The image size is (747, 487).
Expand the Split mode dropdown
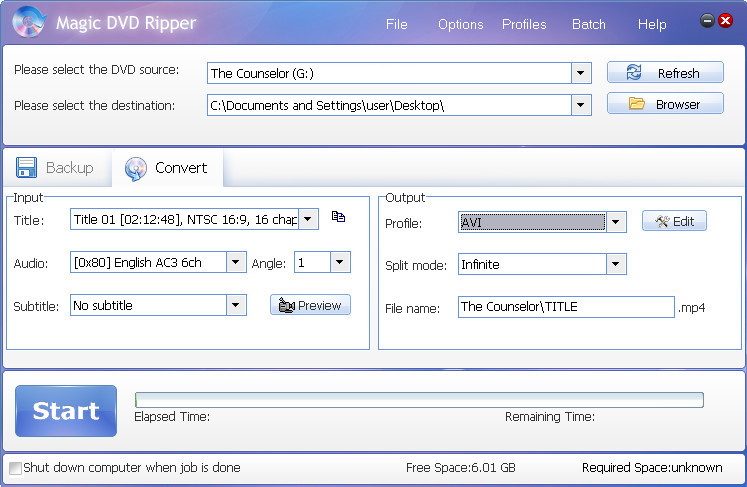[x=616, y=264]
